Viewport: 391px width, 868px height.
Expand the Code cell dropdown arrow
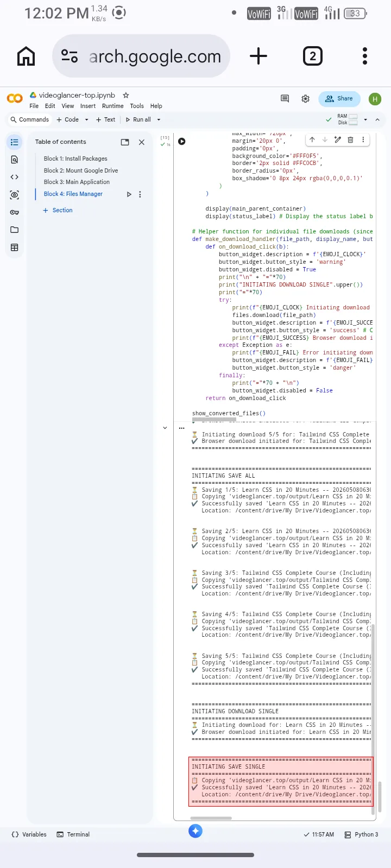pyautogui.click(x=86, y=119)
